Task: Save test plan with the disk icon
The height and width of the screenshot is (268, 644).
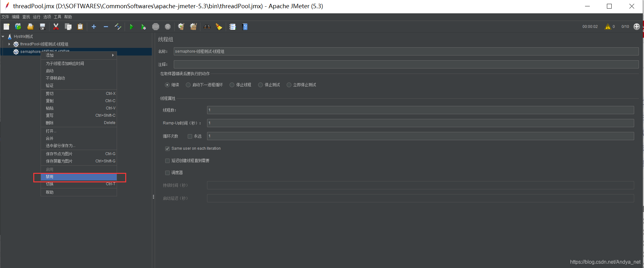Action: click(x=42, y=27)
